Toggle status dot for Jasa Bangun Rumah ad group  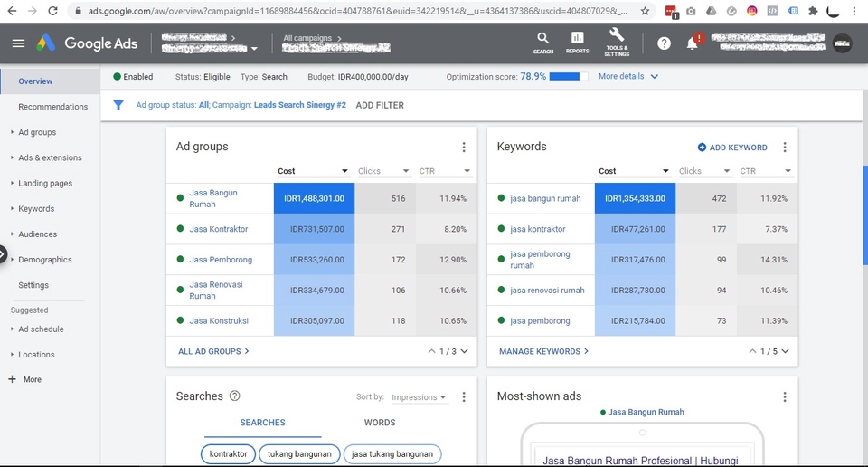click(180, 198)
